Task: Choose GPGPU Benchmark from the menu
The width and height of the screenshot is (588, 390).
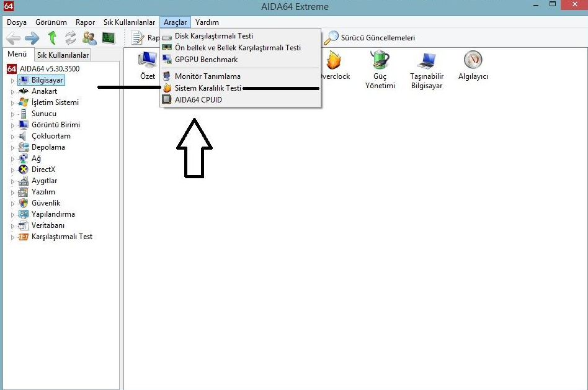Action: coord(241,59)
